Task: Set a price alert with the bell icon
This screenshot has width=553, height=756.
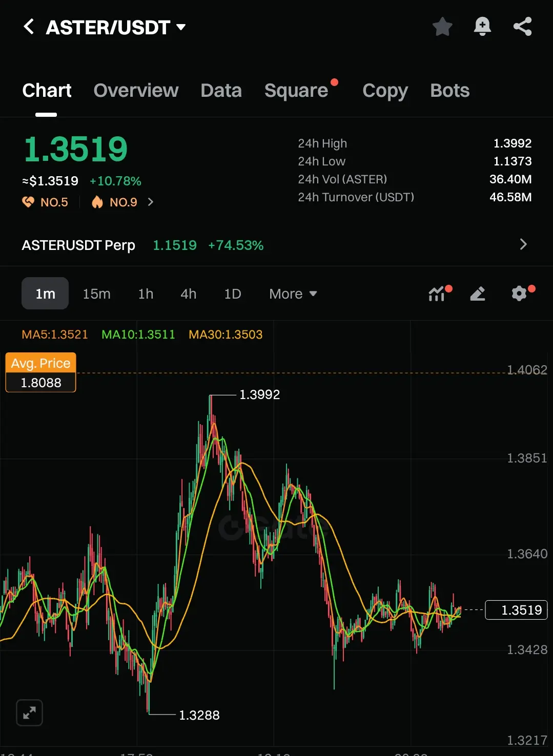Action: 482,27
